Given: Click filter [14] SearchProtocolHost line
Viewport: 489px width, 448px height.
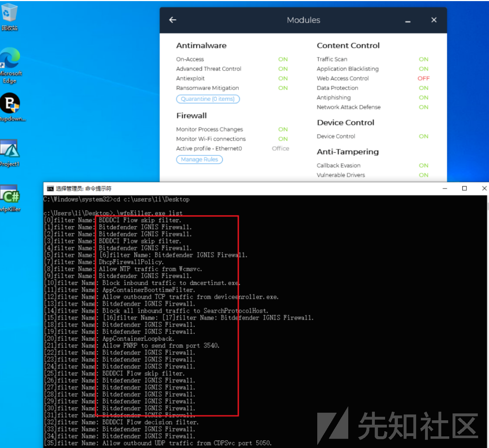Looking at the screenshot, I should 156,311.
